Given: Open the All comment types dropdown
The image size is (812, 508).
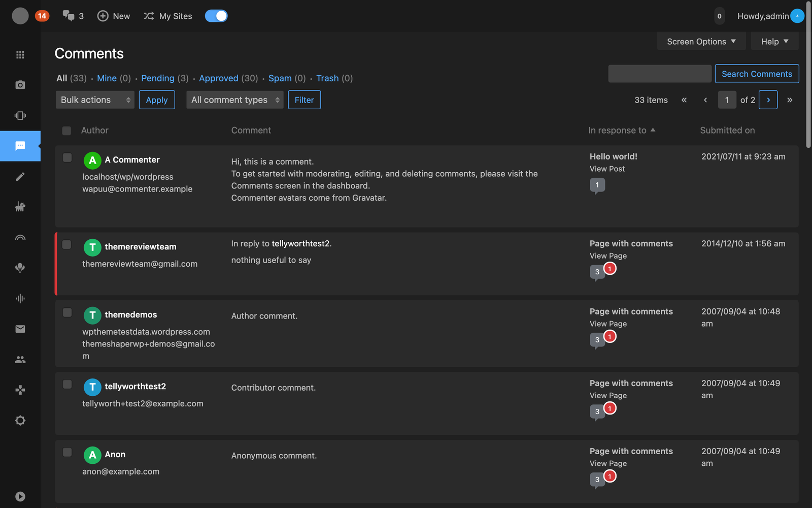Looking at the screenshot, I should [x=235, y=100].
